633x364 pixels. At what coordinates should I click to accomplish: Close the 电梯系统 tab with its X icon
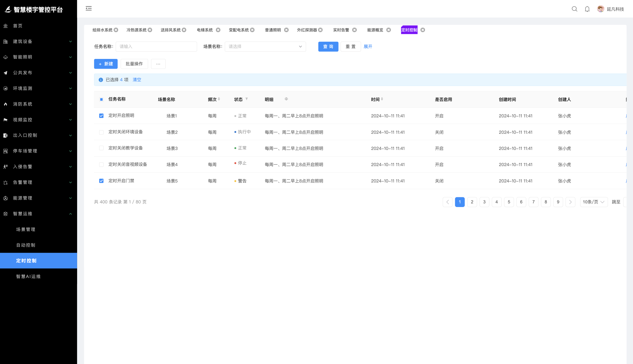pos(218,30)
